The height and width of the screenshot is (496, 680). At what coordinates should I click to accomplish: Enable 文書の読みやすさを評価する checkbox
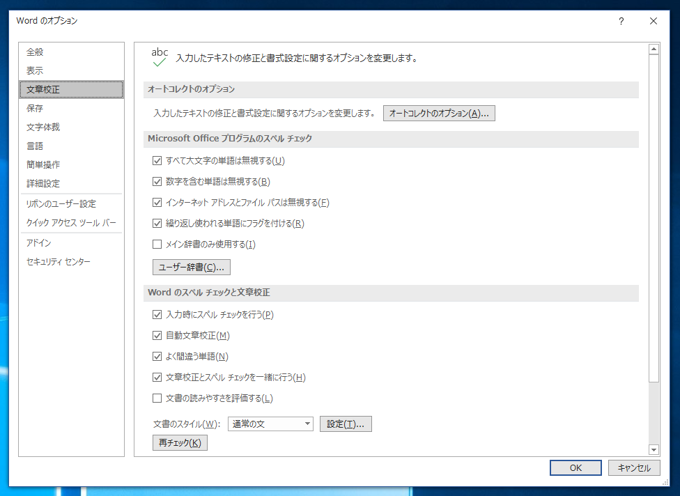[x=157, y=398]
